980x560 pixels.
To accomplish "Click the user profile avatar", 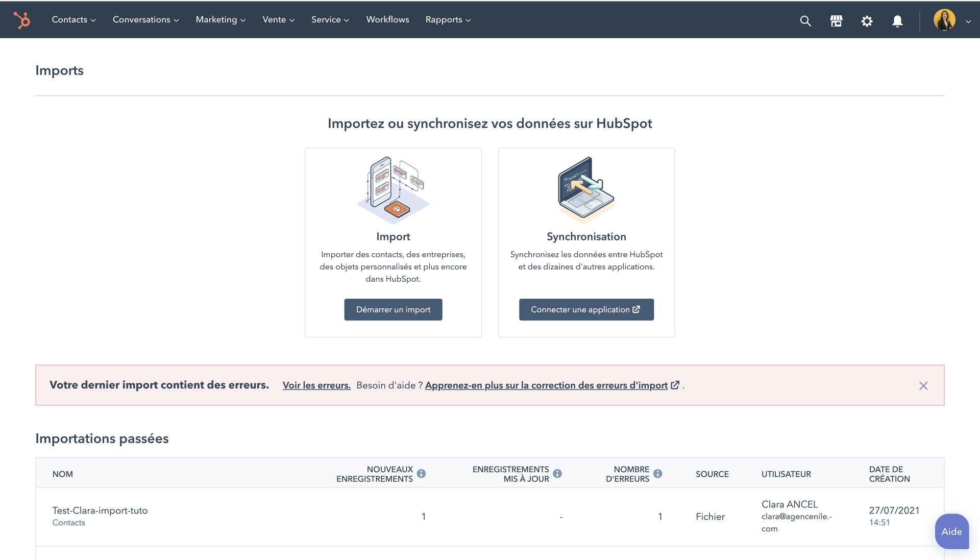I will 944,20.
